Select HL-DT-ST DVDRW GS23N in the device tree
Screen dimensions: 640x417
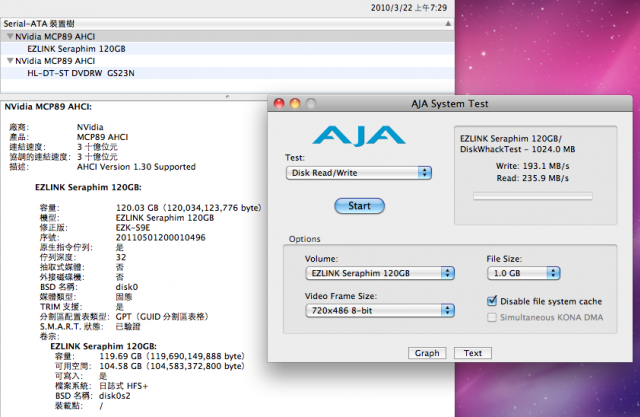coord(81,73)
